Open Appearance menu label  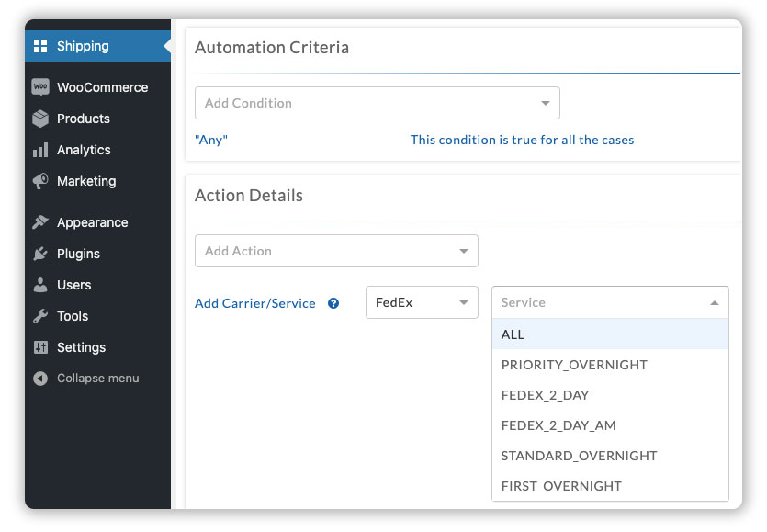click(93, 222)
